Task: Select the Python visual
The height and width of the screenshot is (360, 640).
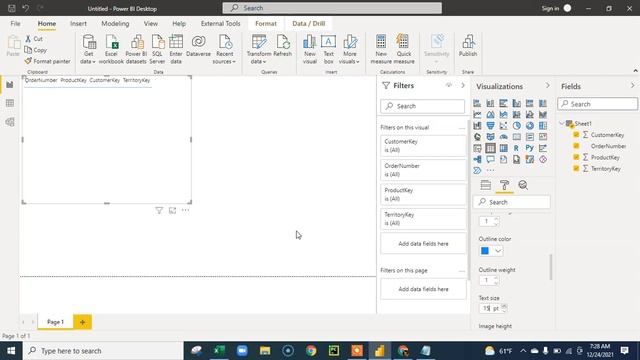Action: click(530, 148)
